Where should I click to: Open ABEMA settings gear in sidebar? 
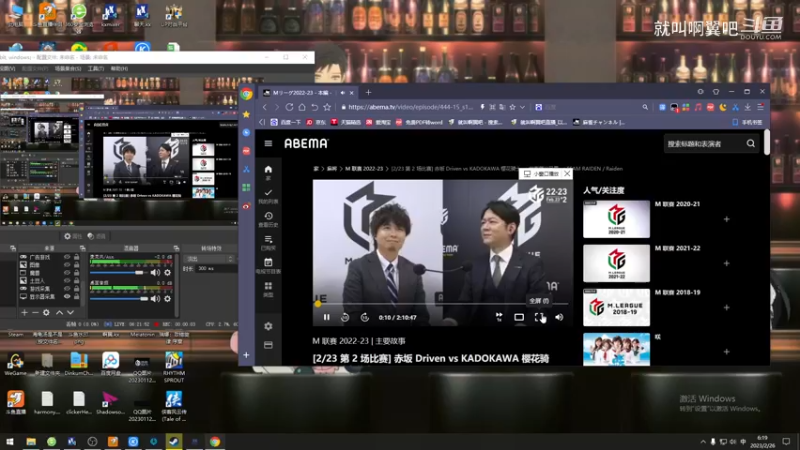(268, 326)
